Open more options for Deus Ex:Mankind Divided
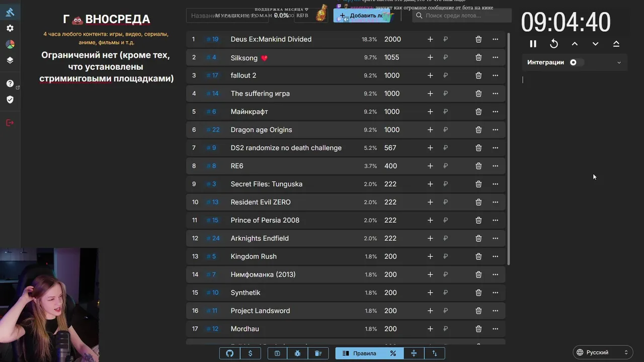Image resolution: width=644 pixels, height=362 pixels. (496, 39)
